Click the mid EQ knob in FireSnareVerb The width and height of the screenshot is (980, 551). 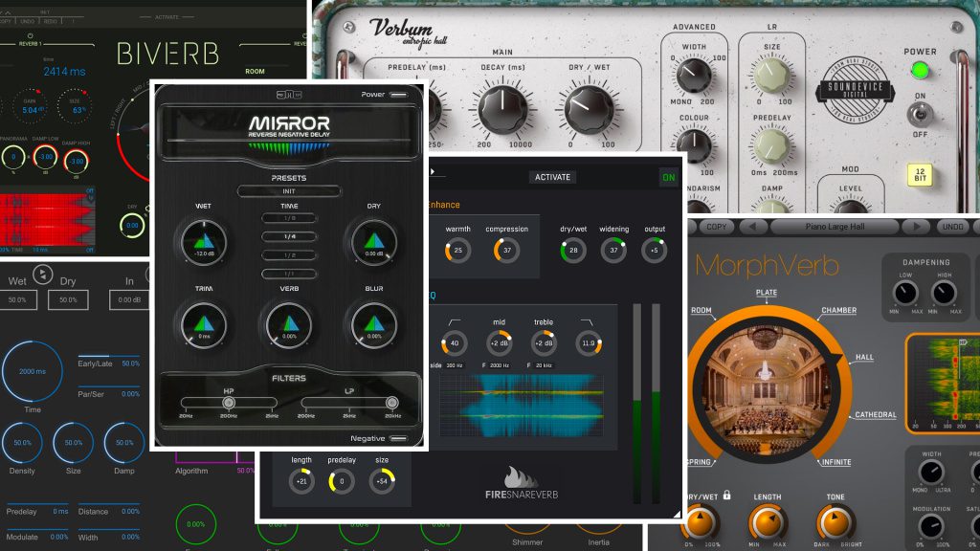click(499, 343)
